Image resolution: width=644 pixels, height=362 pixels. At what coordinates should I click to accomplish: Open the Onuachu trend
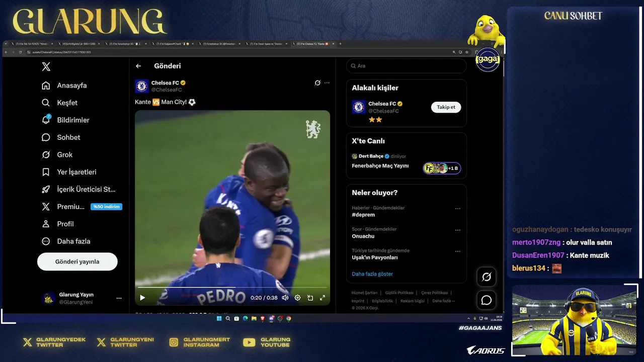[363, 236]
